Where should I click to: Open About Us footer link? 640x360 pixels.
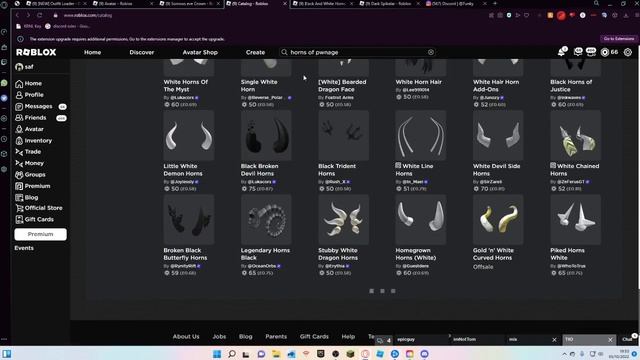(186, 336)
